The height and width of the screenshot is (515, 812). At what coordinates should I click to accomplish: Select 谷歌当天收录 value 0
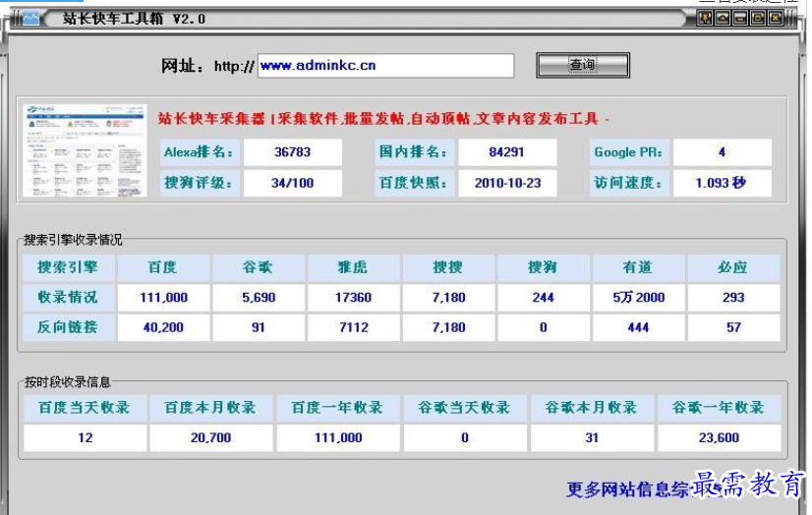pos(465,438)
